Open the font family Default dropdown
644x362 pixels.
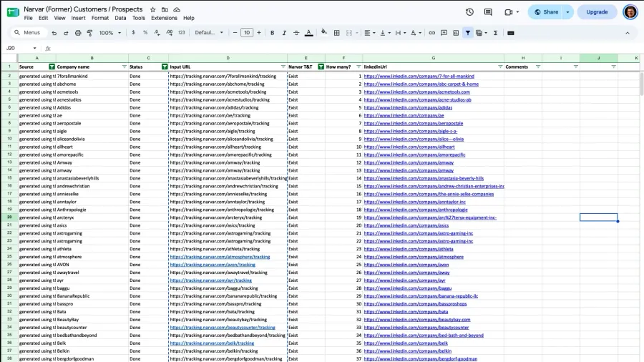[x=209, y=33]
